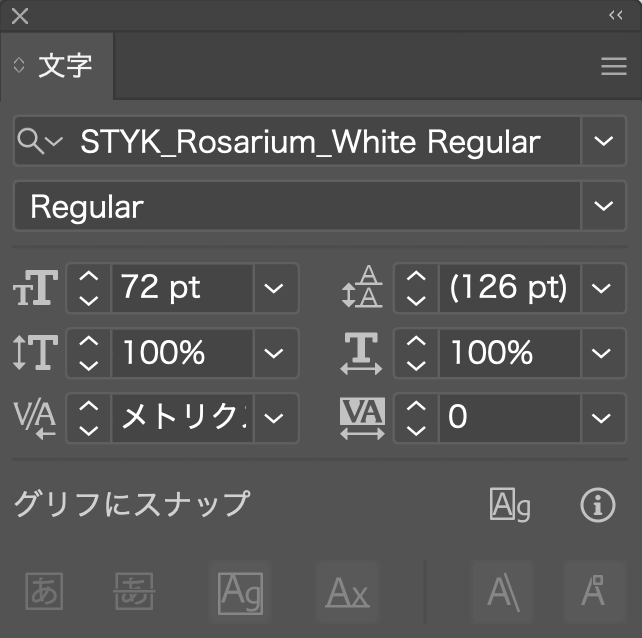Increase vertical scale with up stepper
Viewport: 642px width, 638px height.
point(88,341)
